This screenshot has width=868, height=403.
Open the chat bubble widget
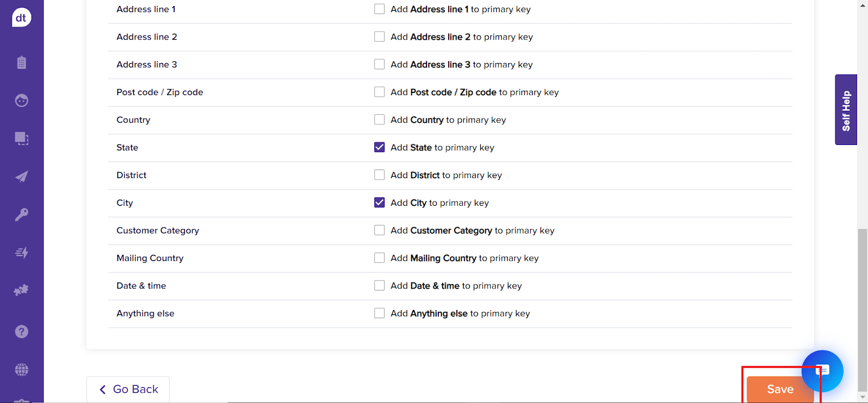coord(822,370)
